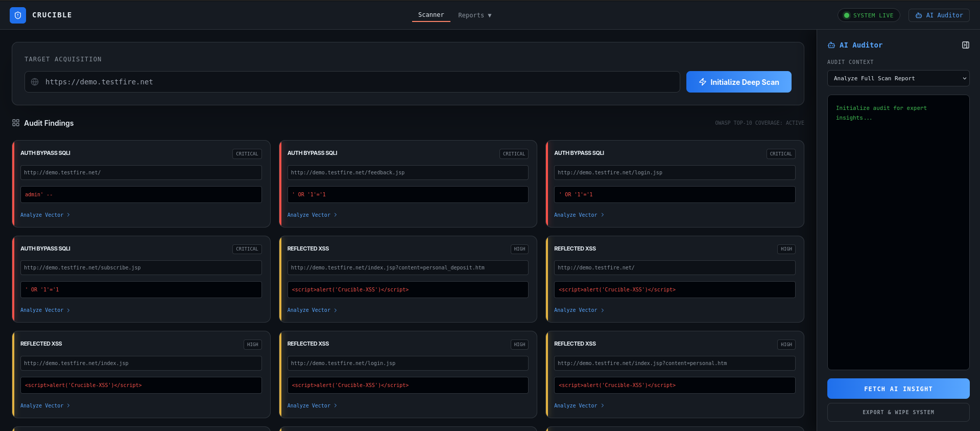The height and width of the screenshot is (431, 980).
Task: Click the Reports down-arrow caret
Action: coord(490,15)
